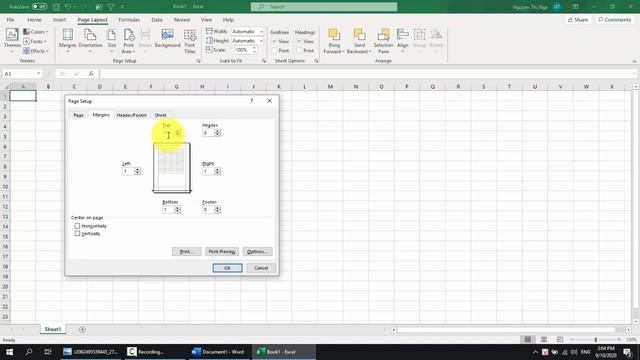Click the Print... button in dialog

(187, 251)
